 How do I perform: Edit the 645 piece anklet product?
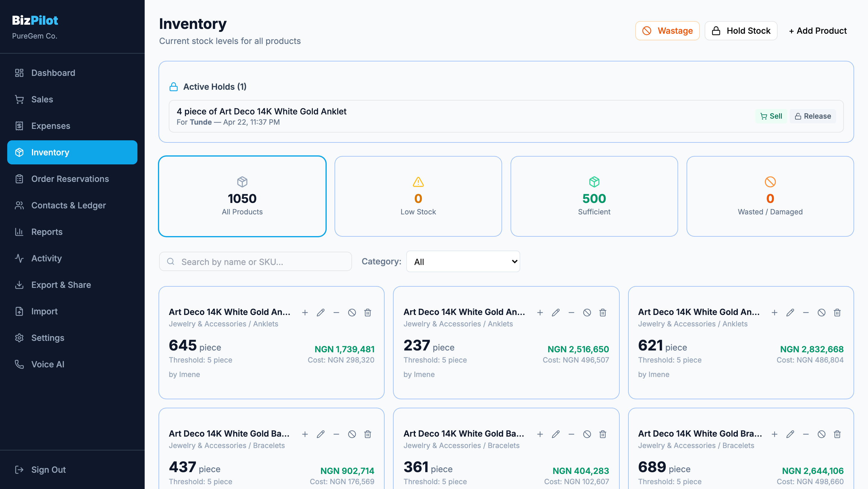pyautogui.click(x=320, y=312)
